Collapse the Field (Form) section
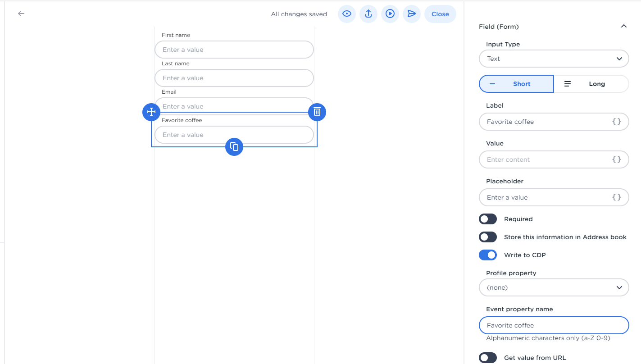This screenshot has width=641, height=364. [623, 27]
